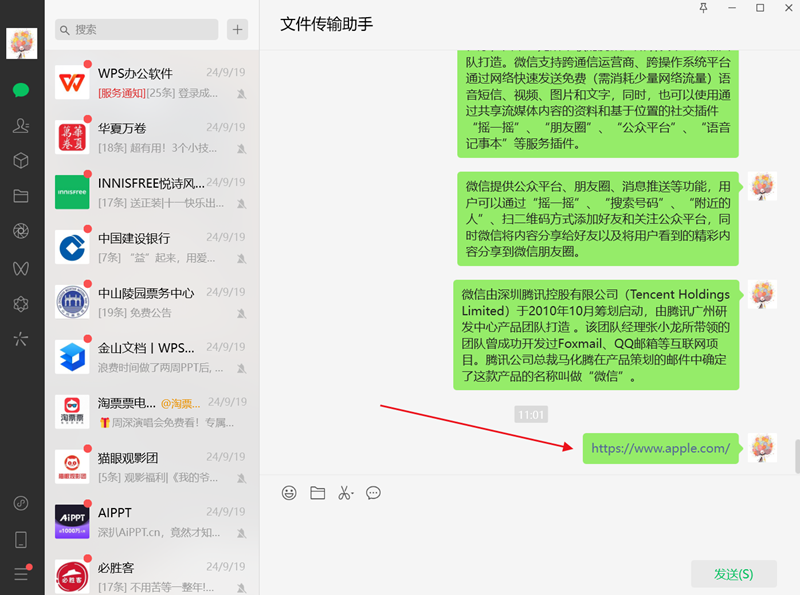Pin the window with the pin icon
The width and height of the screenshot is (800, 595).
704,8
